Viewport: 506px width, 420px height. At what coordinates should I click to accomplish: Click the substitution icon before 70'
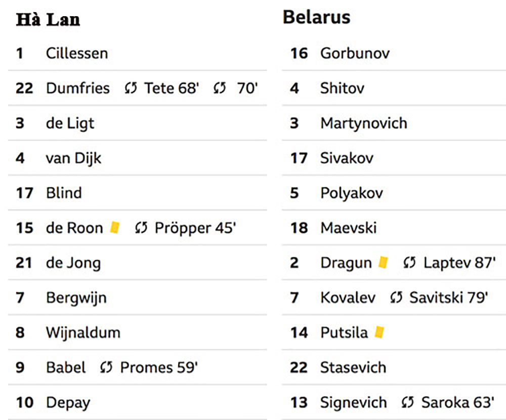(220, 89)
